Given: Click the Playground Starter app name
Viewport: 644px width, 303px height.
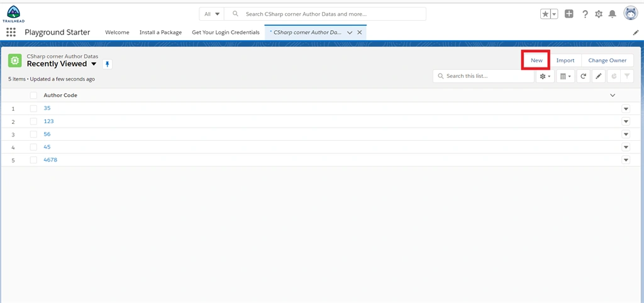Looking at the screenshot, I should (57, 33).
